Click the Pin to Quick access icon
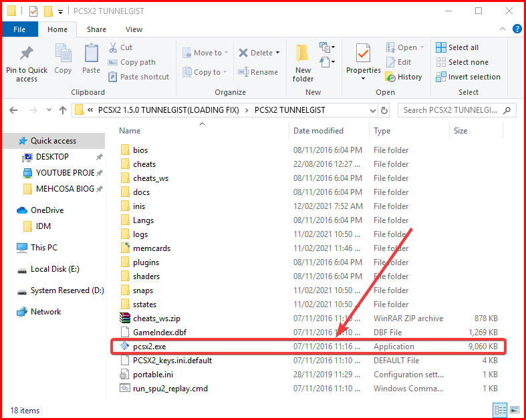 click(x=27, y=53)
